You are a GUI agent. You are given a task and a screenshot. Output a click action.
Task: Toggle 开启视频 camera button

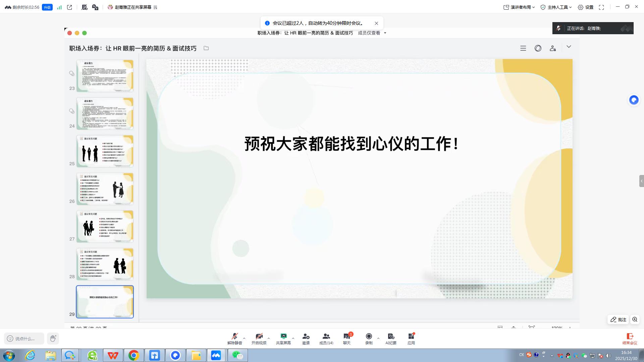[x=259, y=337]
